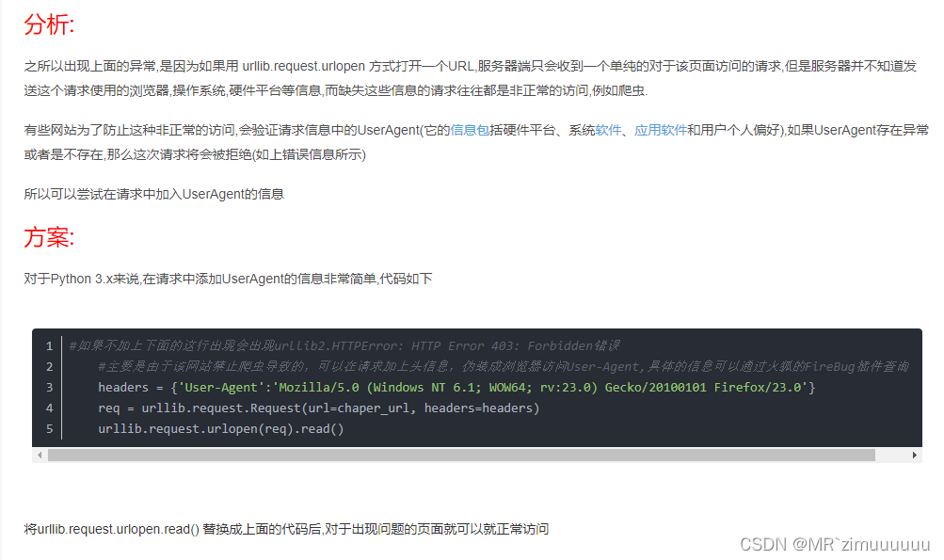This screenshot has width=944, height=560.
Task: Click the 分析: heading
Action: tap(49, 25)
